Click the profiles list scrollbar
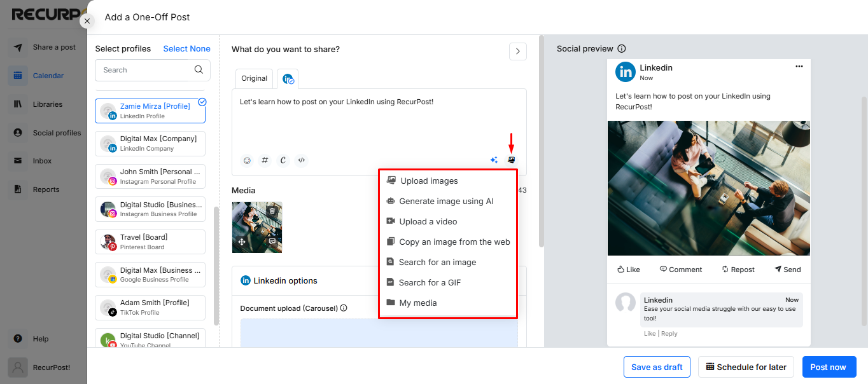868x384 pixels. (x=216, y=266)
